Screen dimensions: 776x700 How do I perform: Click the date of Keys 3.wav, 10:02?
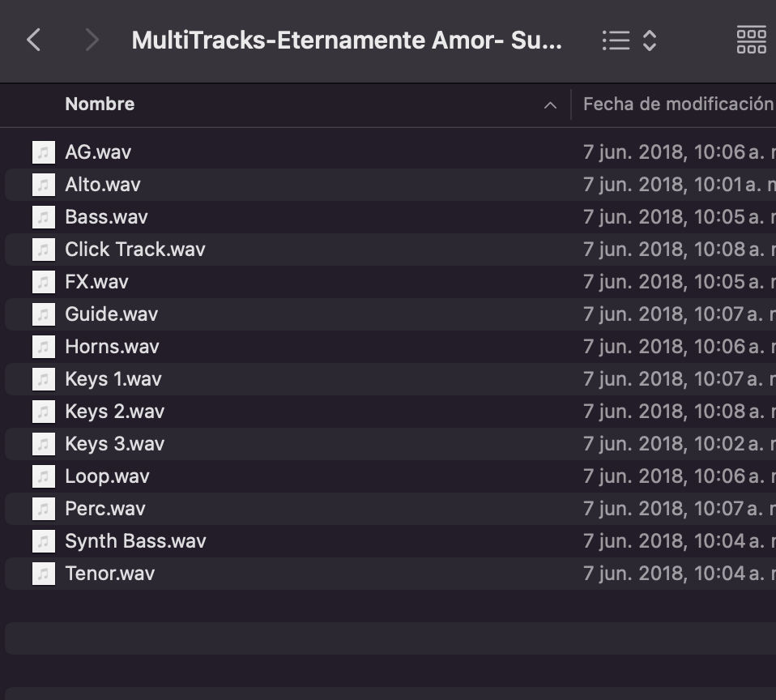pos(679,444)
